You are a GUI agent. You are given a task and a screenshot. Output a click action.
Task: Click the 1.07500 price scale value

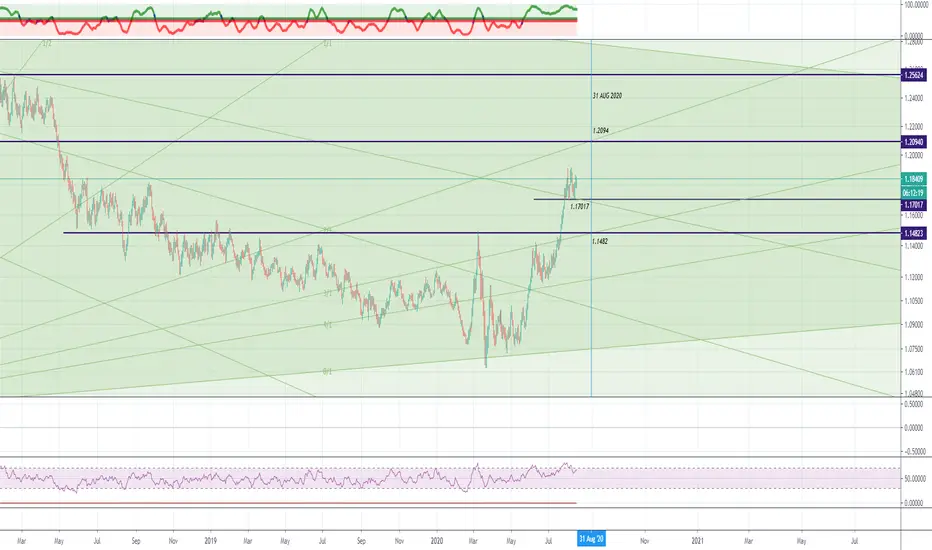pyautogui.click(x=914, y=348)
